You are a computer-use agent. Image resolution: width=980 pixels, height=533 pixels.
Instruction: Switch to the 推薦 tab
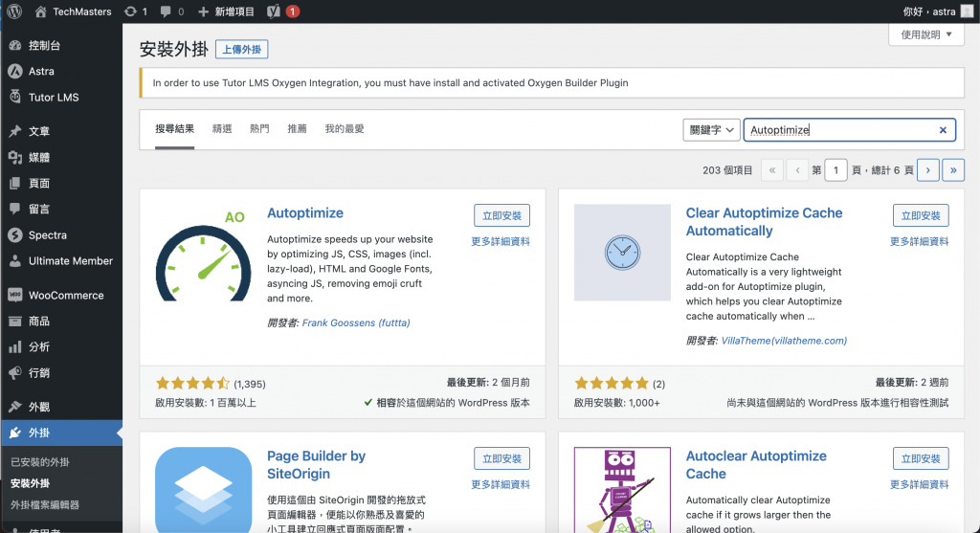pos(297,129)
